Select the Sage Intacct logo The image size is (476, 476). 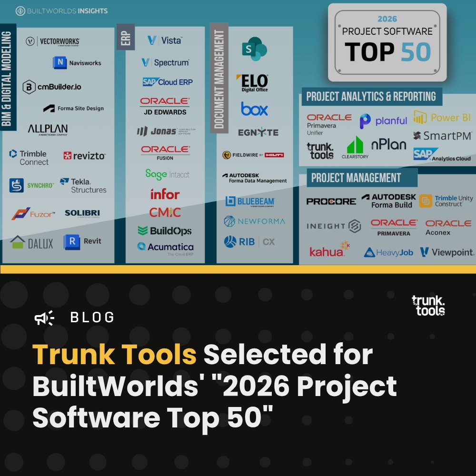point(167,175)
